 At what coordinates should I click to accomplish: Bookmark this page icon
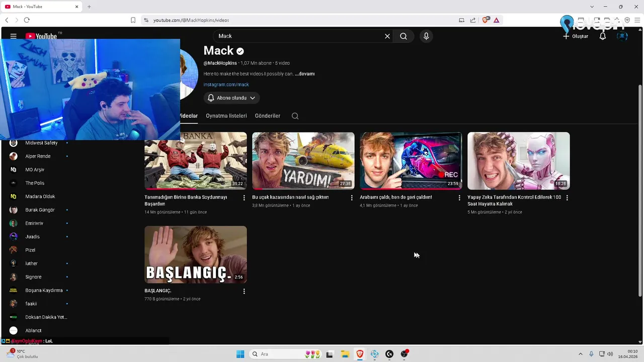[x=133, y=20]
